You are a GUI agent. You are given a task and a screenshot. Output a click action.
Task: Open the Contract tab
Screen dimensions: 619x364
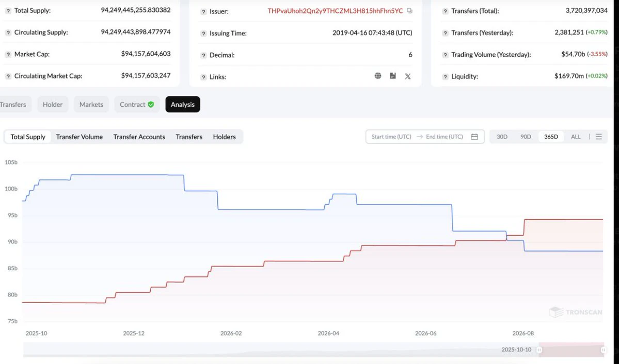point(137,105)
